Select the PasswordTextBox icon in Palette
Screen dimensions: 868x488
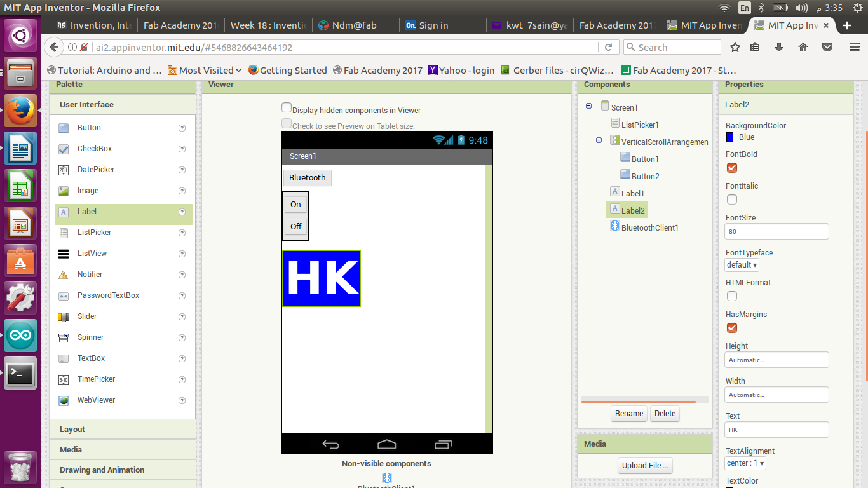(64, 295)
